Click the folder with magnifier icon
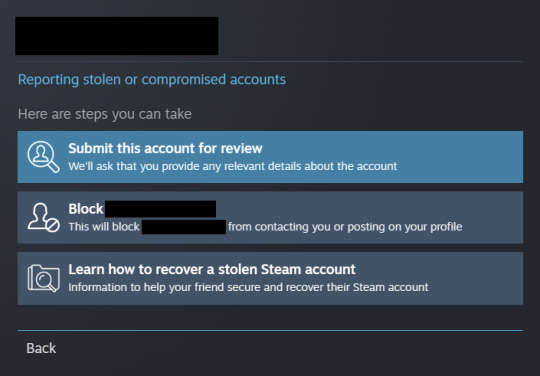540x376 pixels. point(43,278)
